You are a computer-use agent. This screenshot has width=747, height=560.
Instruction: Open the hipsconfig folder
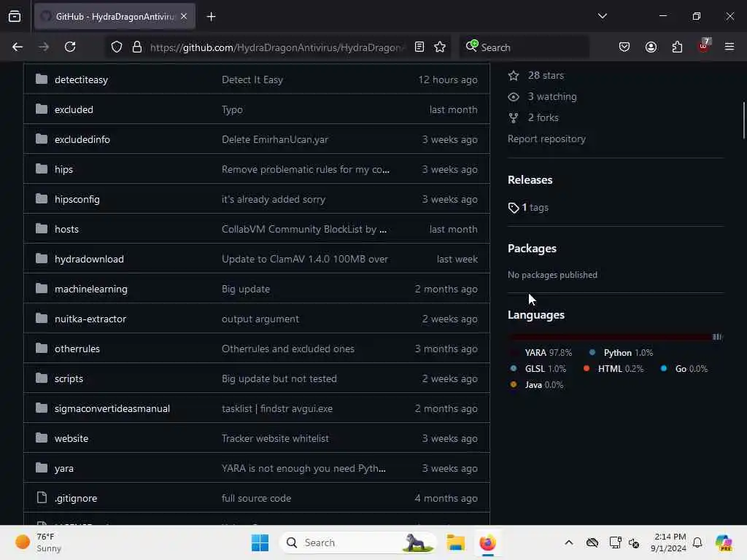tap(77, 200)
